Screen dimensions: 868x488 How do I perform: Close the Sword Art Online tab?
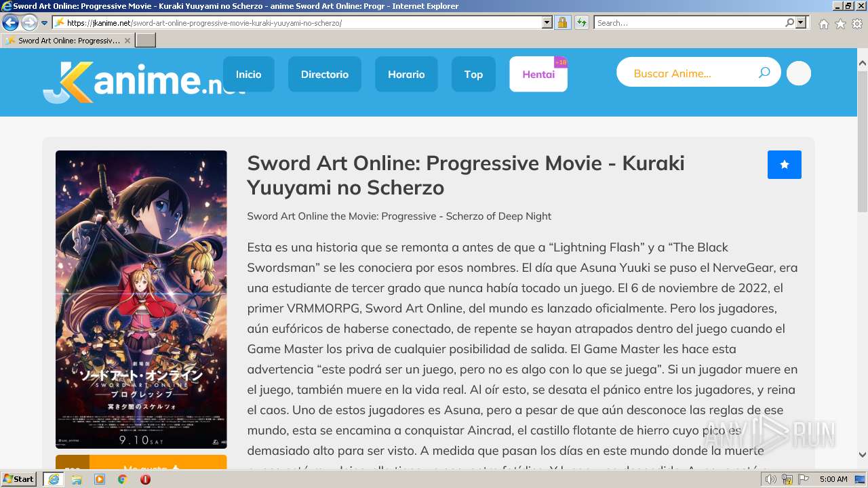pyautogui.click(x=127, y=41)
